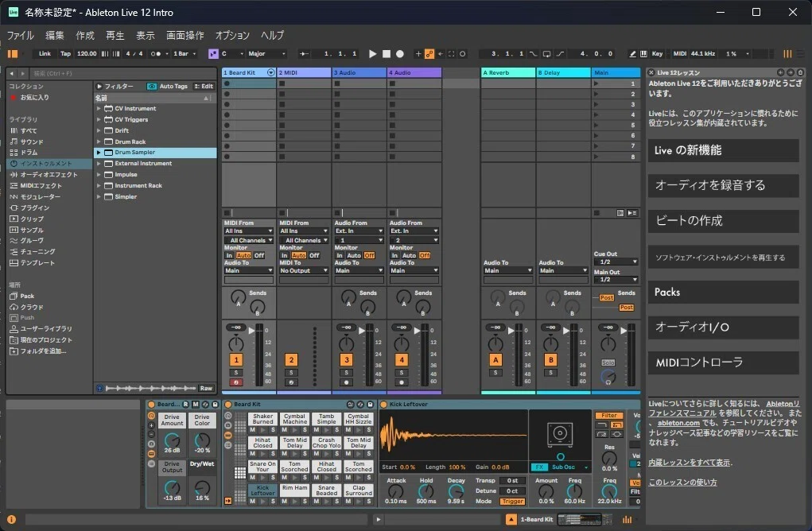Solo track 2 MIDI

[x=291, y=373]
